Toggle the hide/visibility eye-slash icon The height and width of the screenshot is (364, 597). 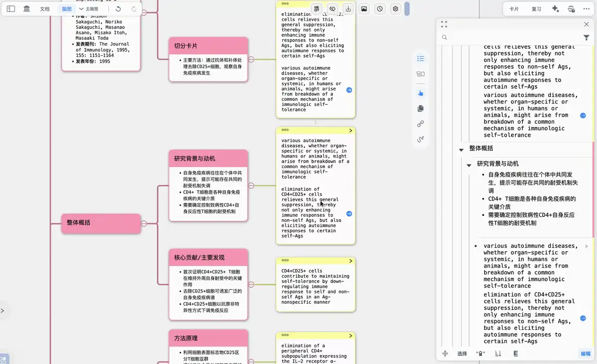tap(333, 8)
